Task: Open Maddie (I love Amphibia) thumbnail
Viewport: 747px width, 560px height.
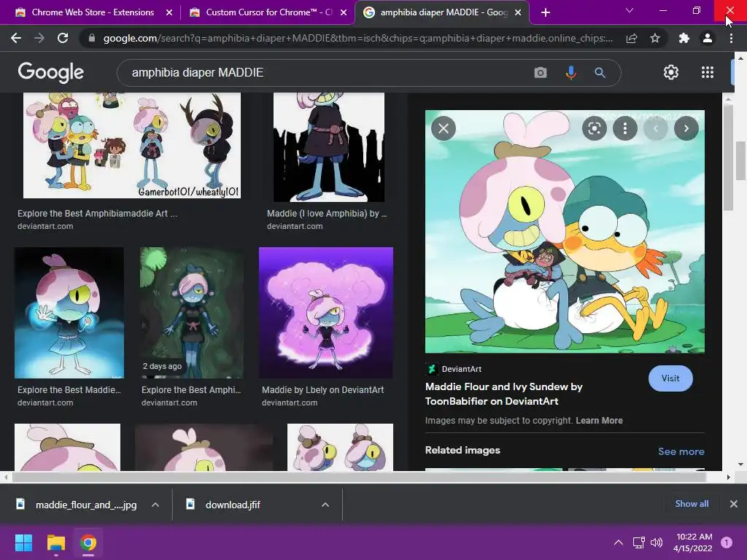Action: pyautogui.click(x=329, y=147)
